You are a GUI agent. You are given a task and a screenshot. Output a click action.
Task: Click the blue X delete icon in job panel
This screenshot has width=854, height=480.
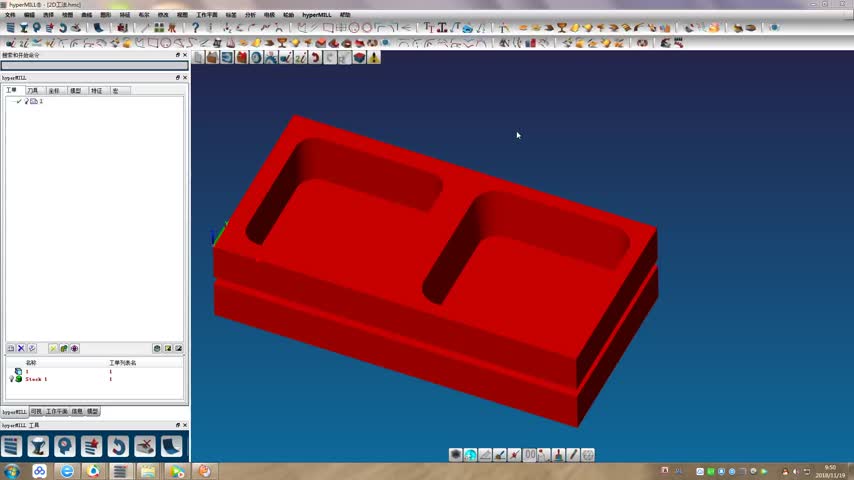point(21,349)
